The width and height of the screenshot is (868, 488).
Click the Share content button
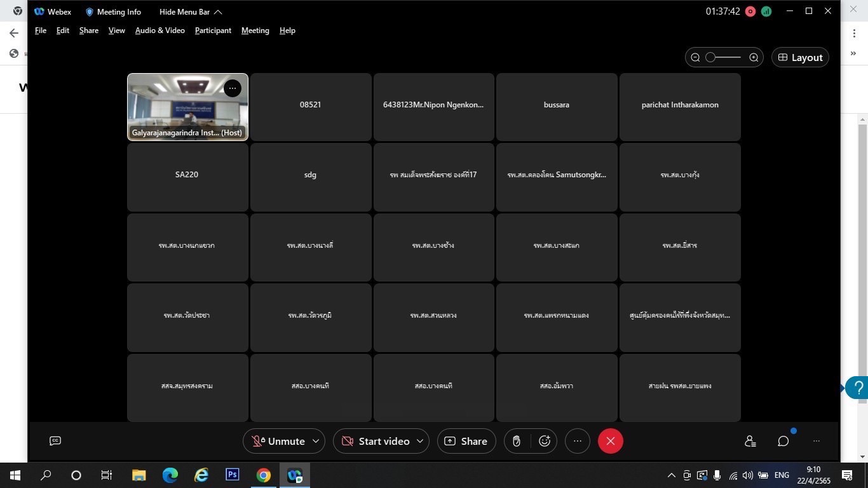click(x=466, y=441)
